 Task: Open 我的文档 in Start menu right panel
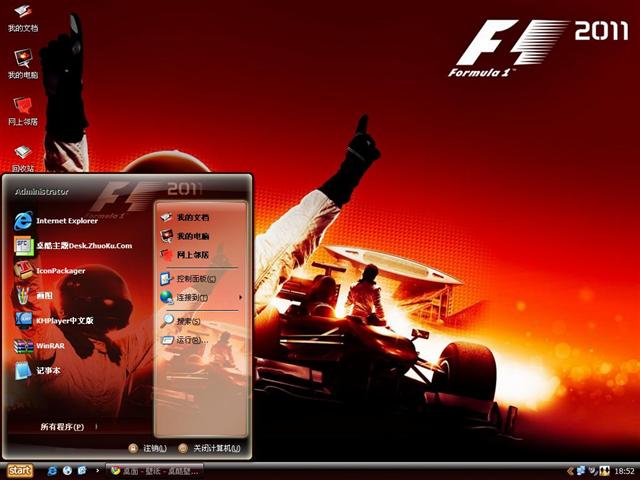[184, 217]
